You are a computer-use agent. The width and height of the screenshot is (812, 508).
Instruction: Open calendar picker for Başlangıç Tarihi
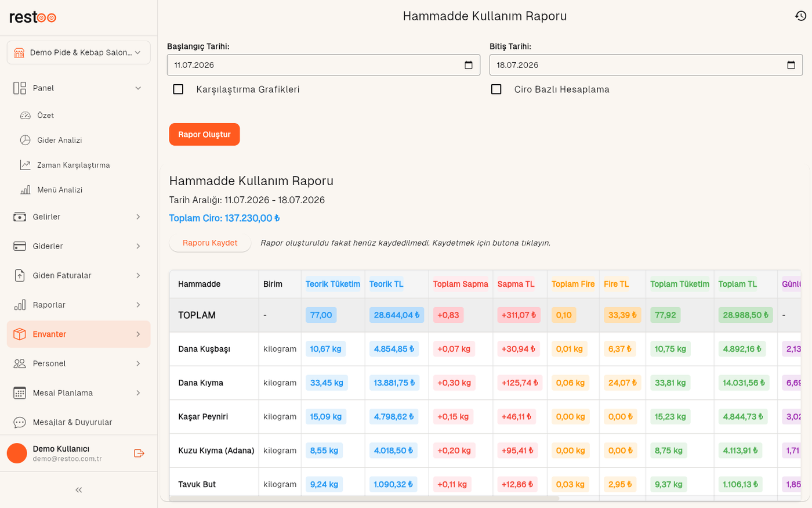[x=469, y=65]
